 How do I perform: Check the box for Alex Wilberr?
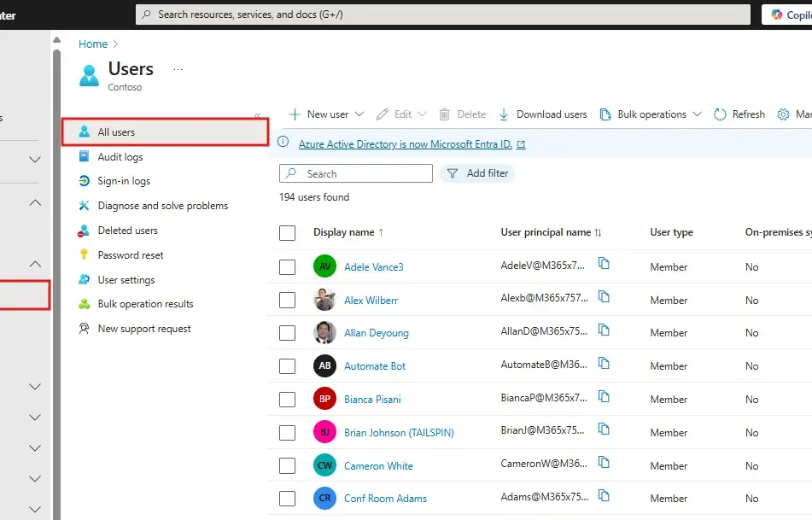tap(288, 300)
